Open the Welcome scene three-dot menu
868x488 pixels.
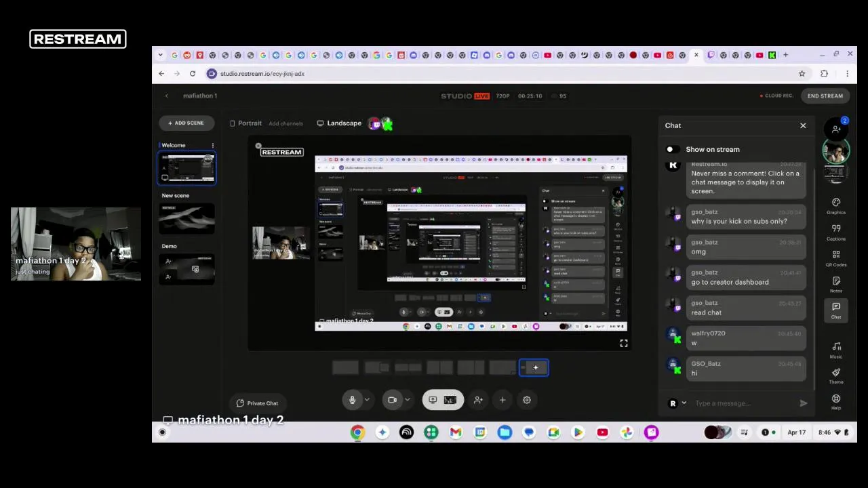tap(212, 145)
